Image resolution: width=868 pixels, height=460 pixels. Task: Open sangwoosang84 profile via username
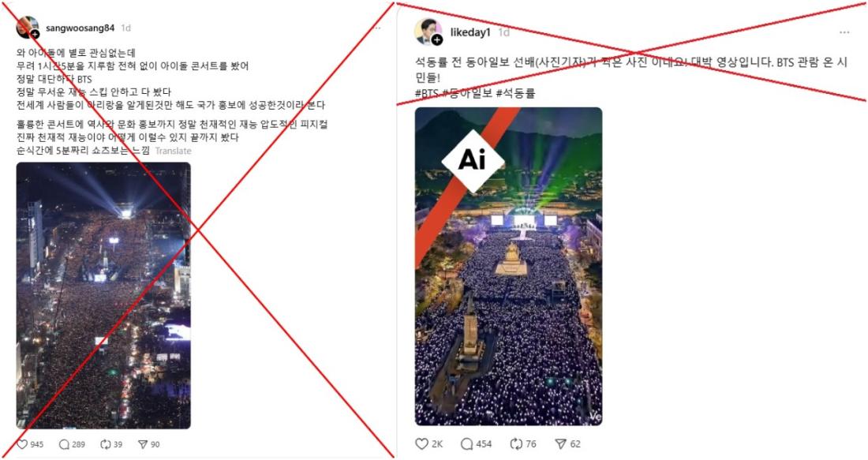tap(80, 28)
